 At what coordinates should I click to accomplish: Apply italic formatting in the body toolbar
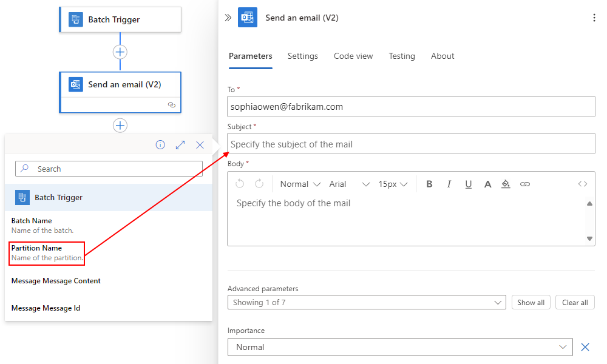[x=449, y=184]
